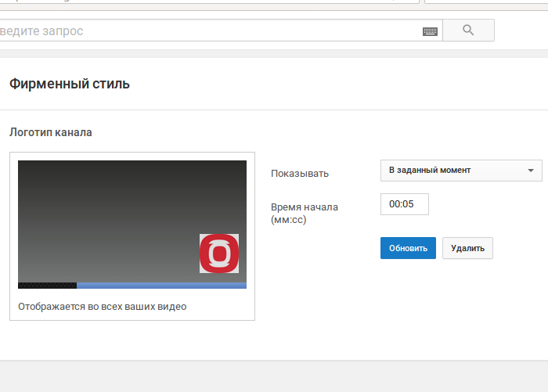This screenshot has width=548, height=392.
Task: Click the Фирменный стиль heading
Action: click(70, 84)
